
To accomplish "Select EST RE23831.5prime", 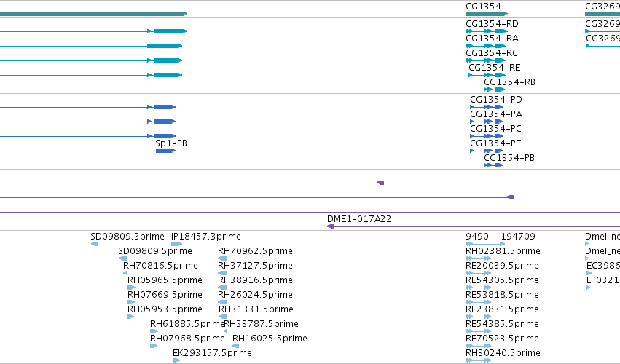I will click(502, 309).
